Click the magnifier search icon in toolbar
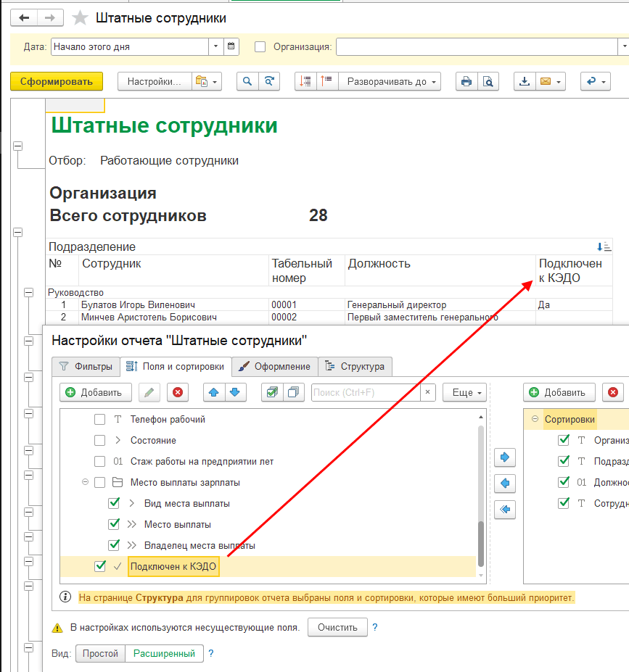 tap(247, 81)
